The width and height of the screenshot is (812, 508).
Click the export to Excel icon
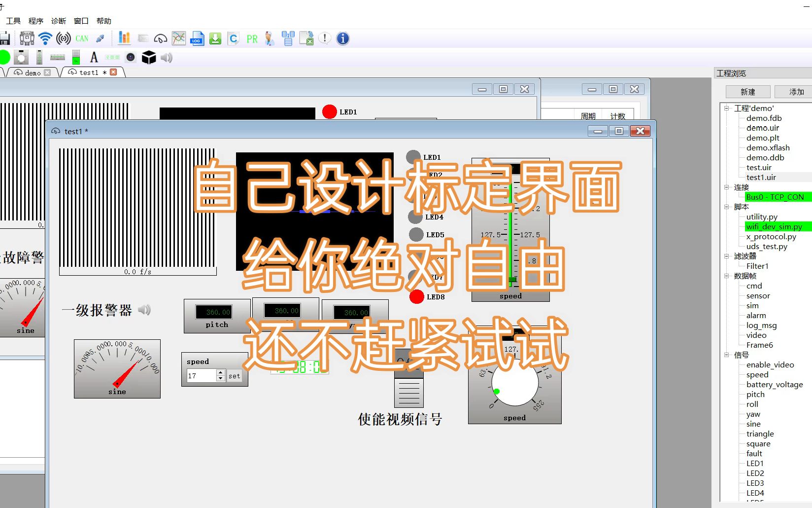[306, 38]
